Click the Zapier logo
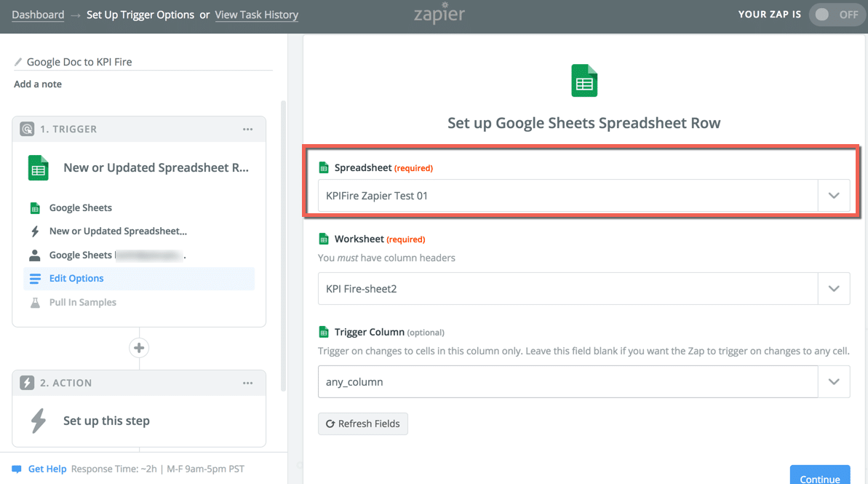Image resolution: width=868 pixels, height=484 pixels. click(439, 13)
